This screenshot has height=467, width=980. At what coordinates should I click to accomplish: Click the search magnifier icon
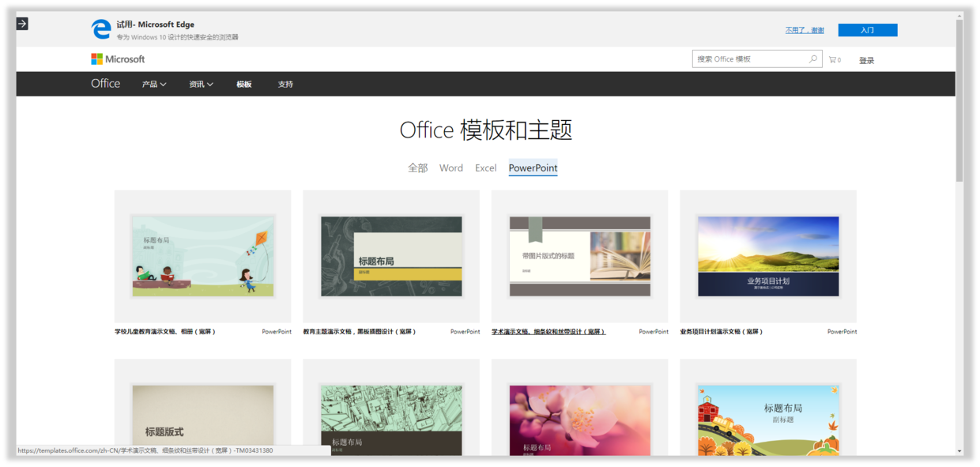[813, 59]
